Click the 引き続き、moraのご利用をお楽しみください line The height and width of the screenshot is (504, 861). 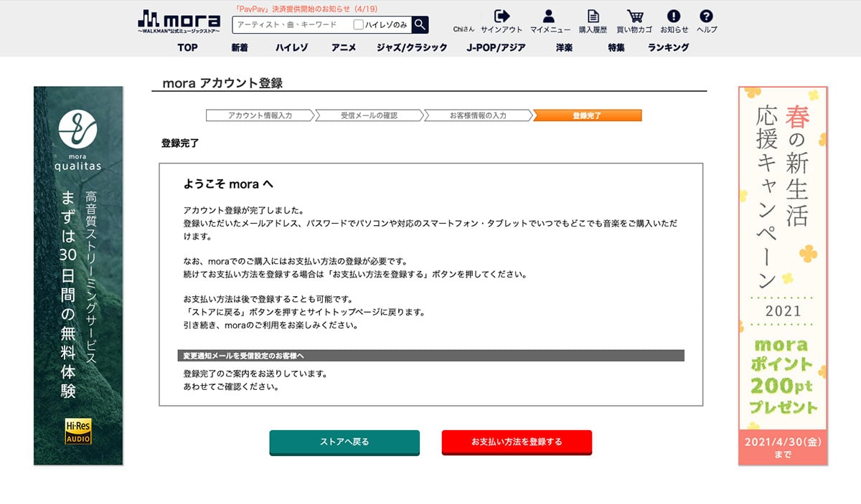point(270,325)
